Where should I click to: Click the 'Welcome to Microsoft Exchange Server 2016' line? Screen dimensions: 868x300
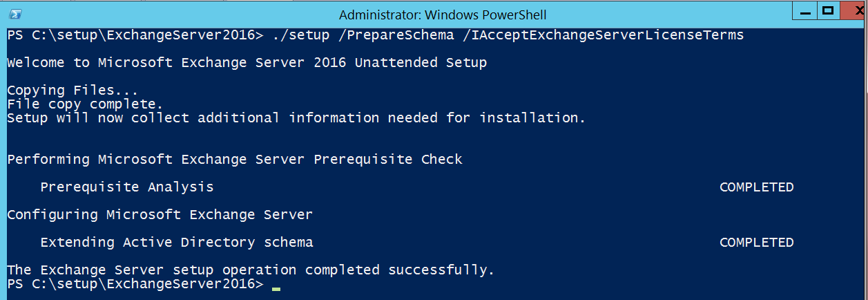coord(247,63)
